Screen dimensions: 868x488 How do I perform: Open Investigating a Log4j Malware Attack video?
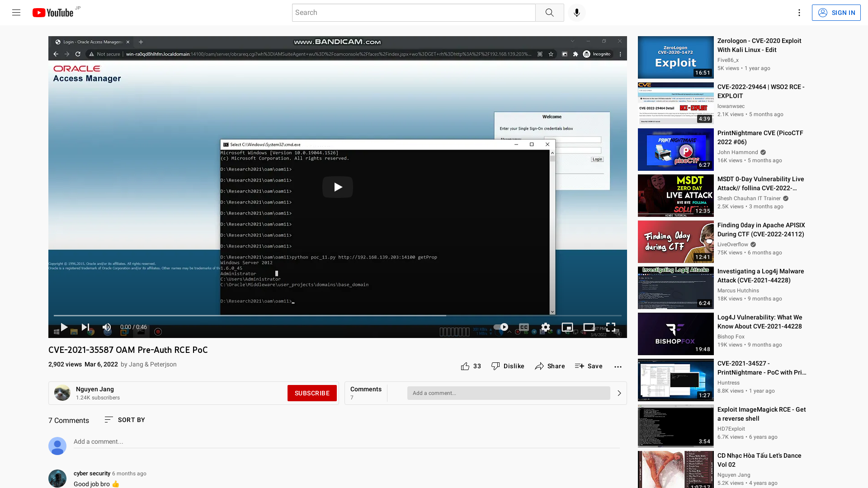pyautogui.click(x=760, y=276)
